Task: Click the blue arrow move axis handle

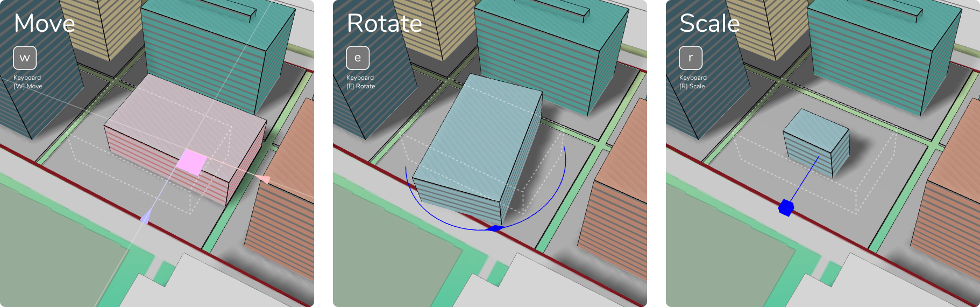Action: coord(145,218)
